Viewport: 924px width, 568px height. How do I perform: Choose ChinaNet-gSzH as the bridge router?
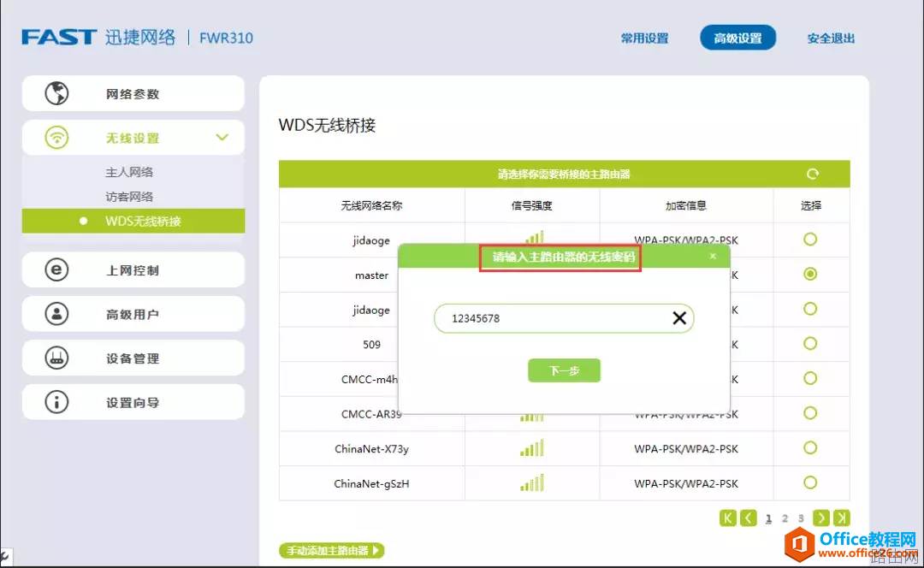pyautogui.click(x=811, y=482)
